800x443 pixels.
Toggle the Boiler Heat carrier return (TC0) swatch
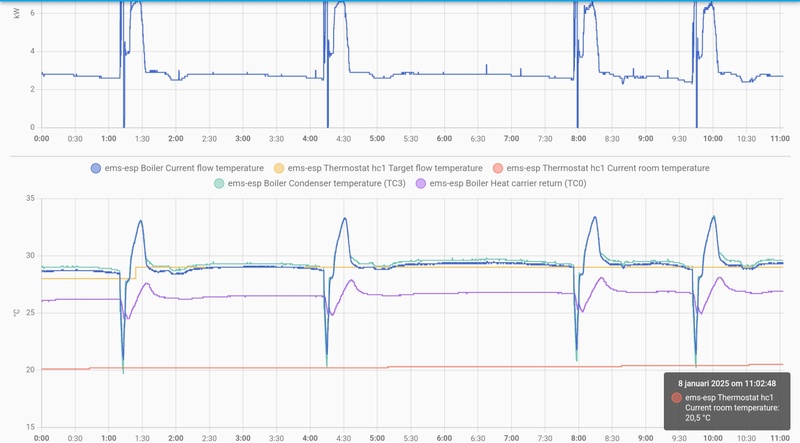pyautogui.click(x=421, y=183)
